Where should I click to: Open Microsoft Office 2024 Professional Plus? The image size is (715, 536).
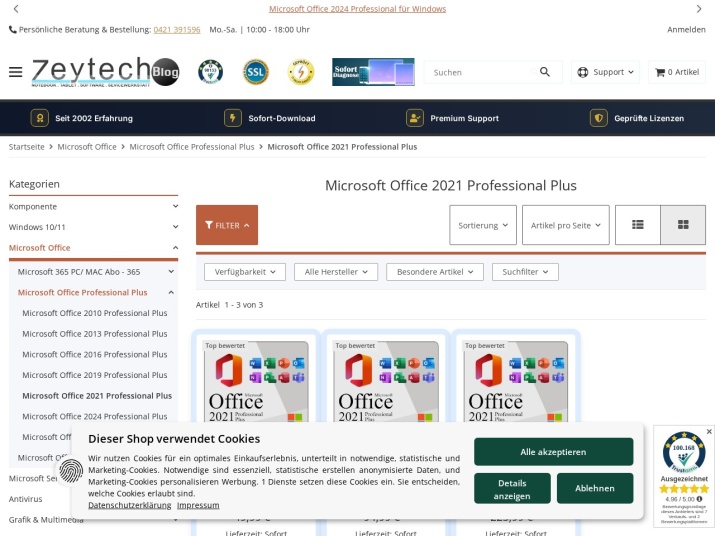click(x=95, y=416)
